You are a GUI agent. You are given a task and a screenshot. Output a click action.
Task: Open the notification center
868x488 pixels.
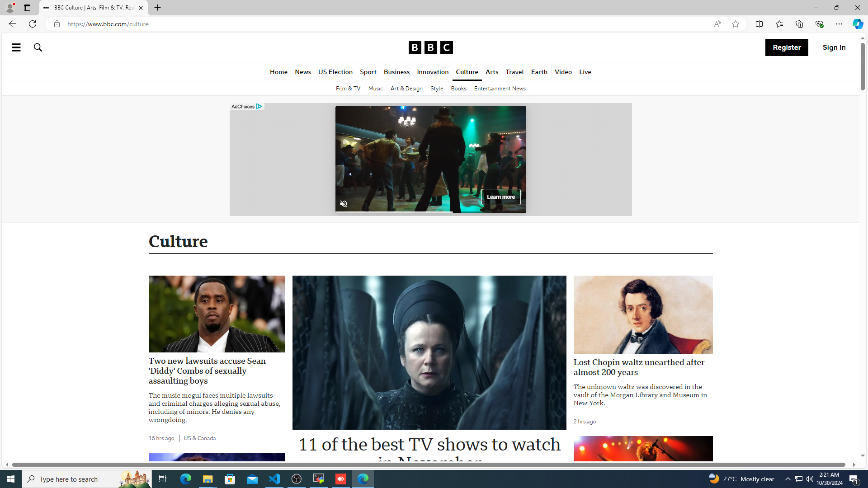tap(854, 479)
